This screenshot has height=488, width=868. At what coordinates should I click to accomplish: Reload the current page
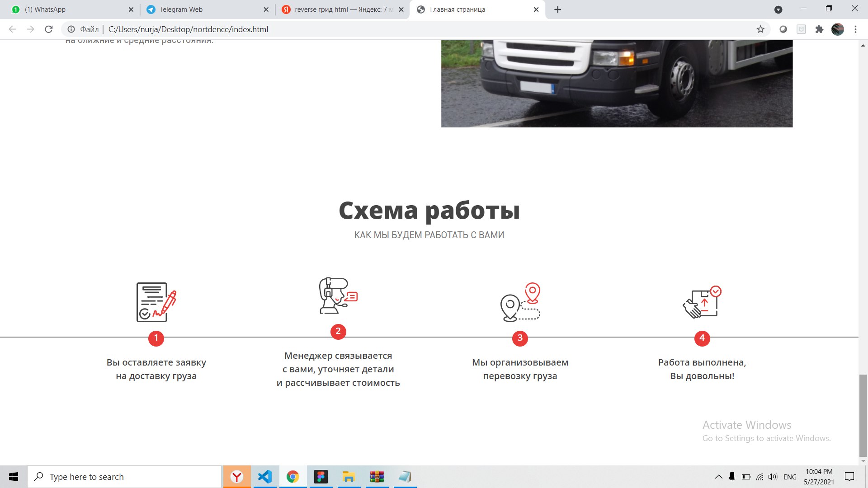(x=49, y=29)
